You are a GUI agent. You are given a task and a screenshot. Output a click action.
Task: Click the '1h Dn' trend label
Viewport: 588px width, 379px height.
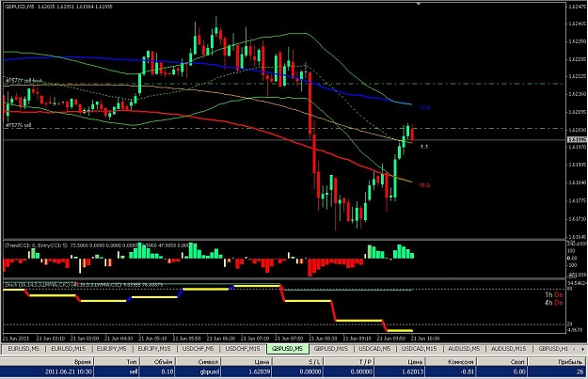[x=553, y=295]
